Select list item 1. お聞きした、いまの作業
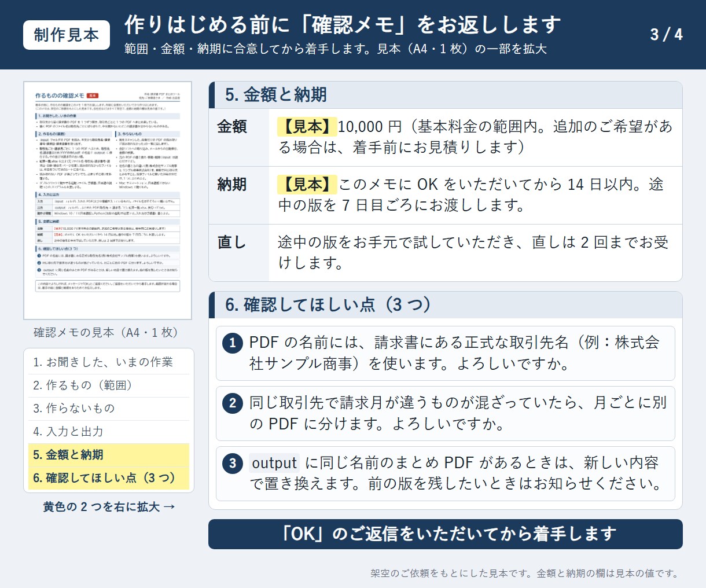 click(109, 362)
